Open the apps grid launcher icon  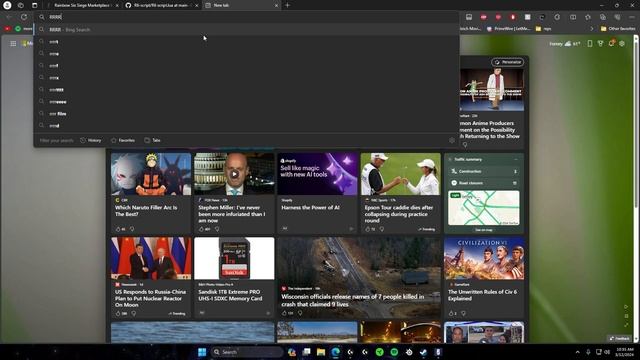click(13, 43)
